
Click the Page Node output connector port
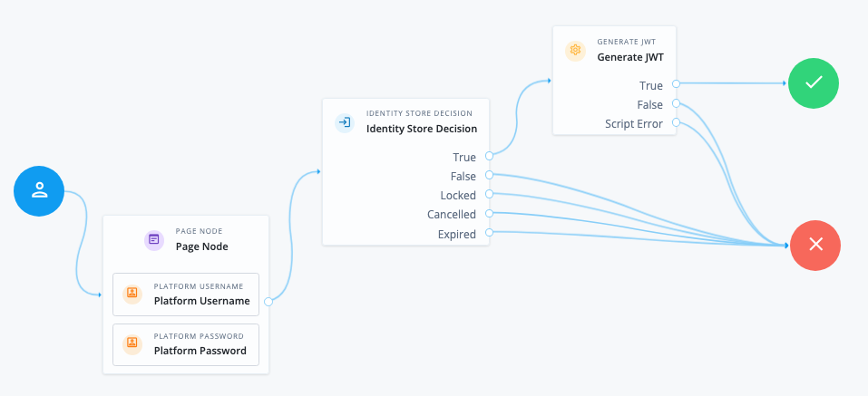pyautogui.click(x=268, y=302)
